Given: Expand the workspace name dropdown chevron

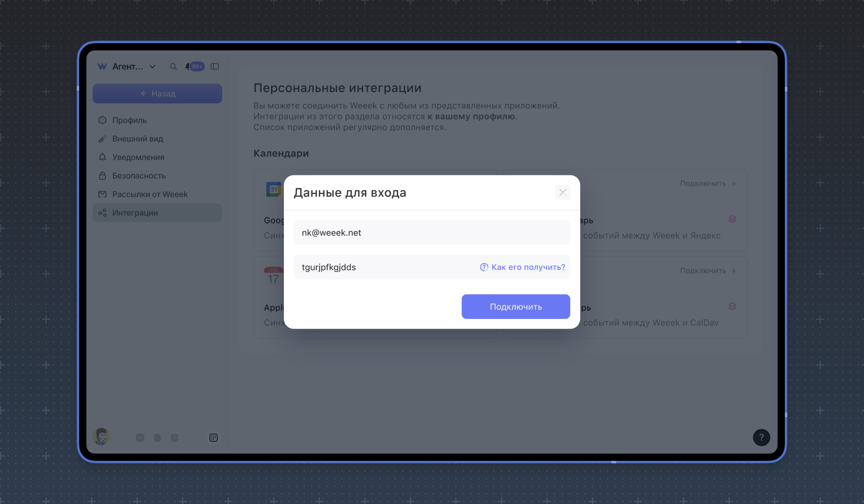Looking at the screenshot, I should pos(152,66).
